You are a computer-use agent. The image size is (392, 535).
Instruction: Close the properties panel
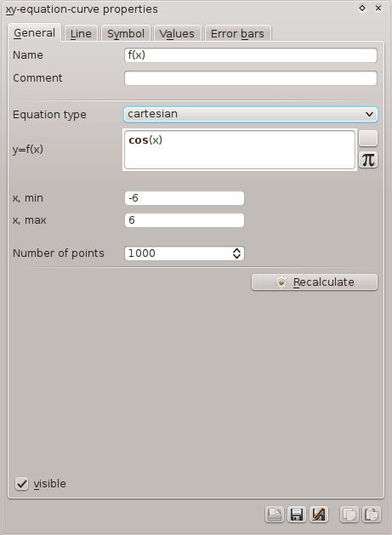(x=378, y=8)
